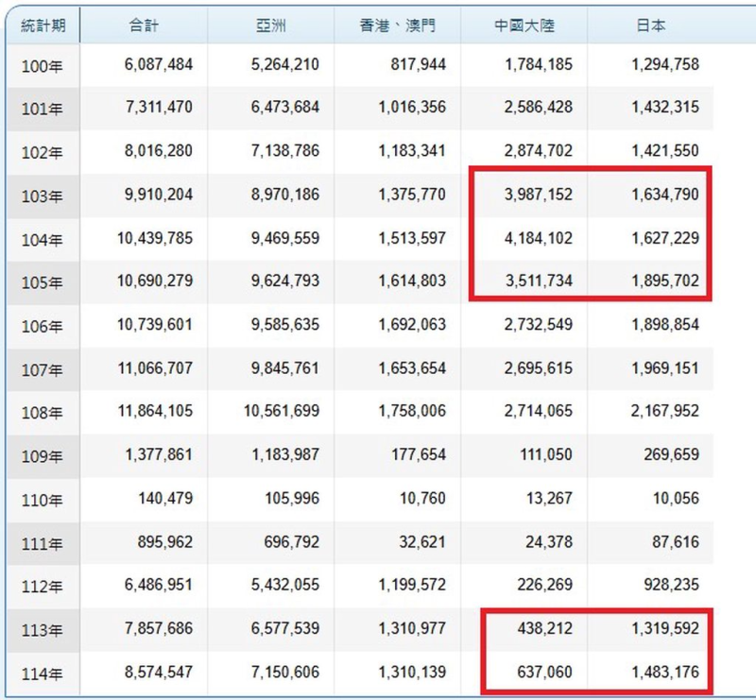The image size is (756, 700).
Task: Select the 100年 row label
Action: pos(42,65)
